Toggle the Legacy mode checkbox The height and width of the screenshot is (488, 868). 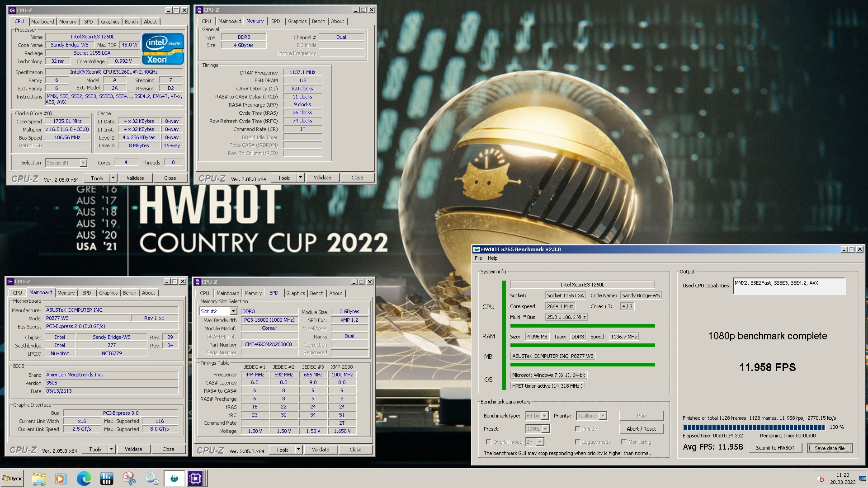tap(578, 442)
